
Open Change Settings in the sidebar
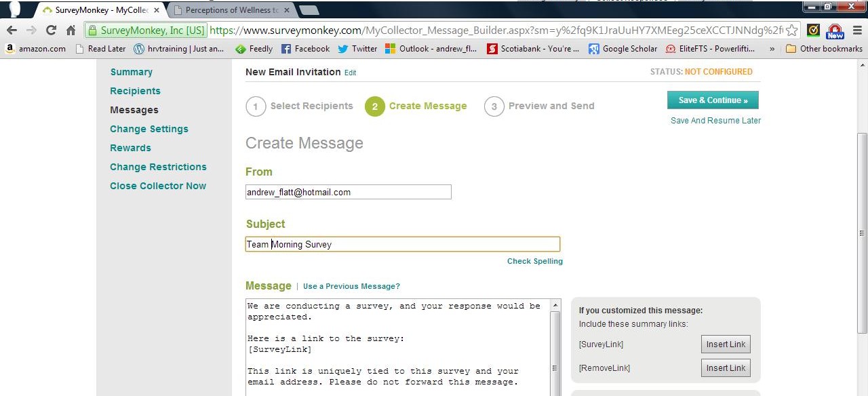[x=149, y=129]
